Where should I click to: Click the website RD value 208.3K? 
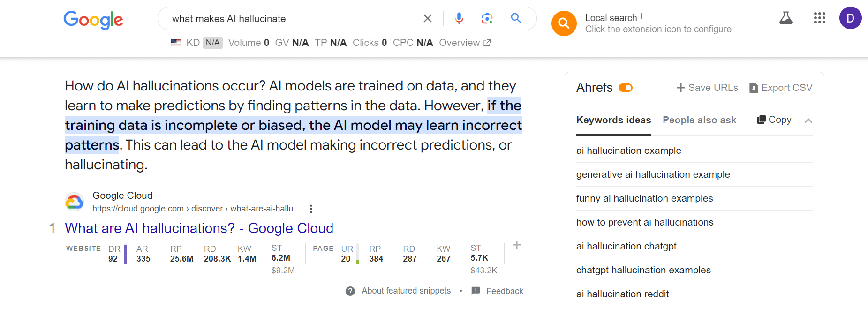tap(217, 259)
